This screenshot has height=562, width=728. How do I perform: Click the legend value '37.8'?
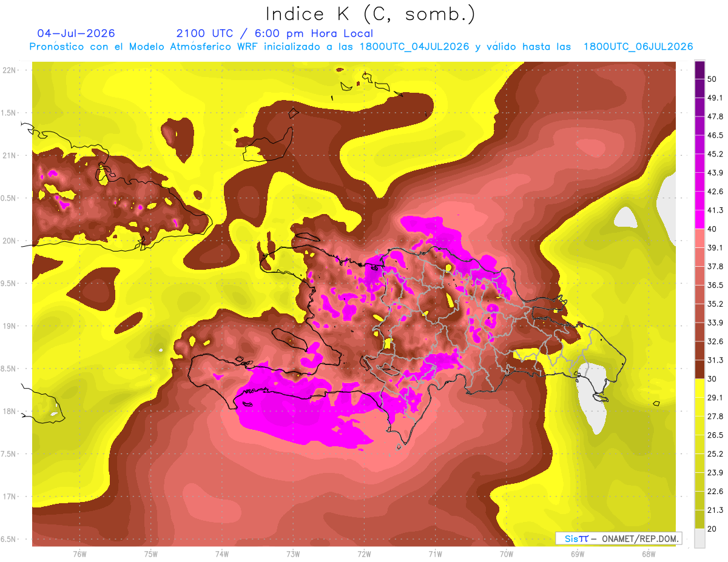pyautogui.click(x=716, y=267)
